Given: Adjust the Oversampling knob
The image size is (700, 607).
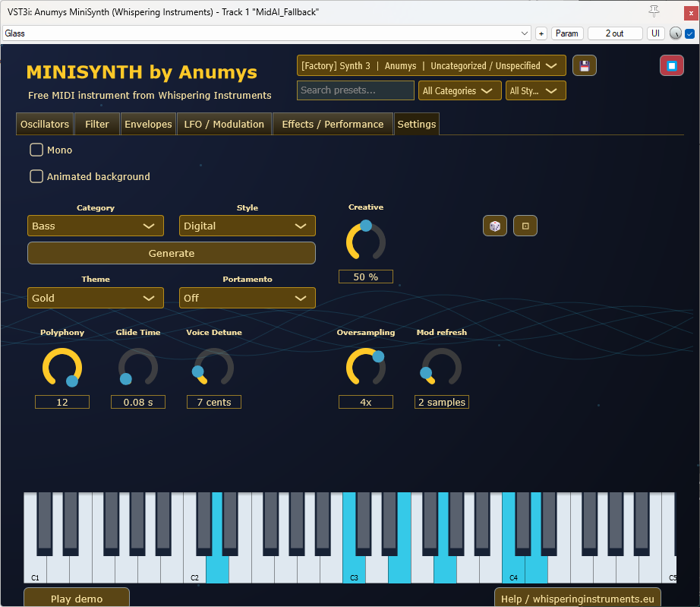Looking at the screenshot, I should click(366, 368).
